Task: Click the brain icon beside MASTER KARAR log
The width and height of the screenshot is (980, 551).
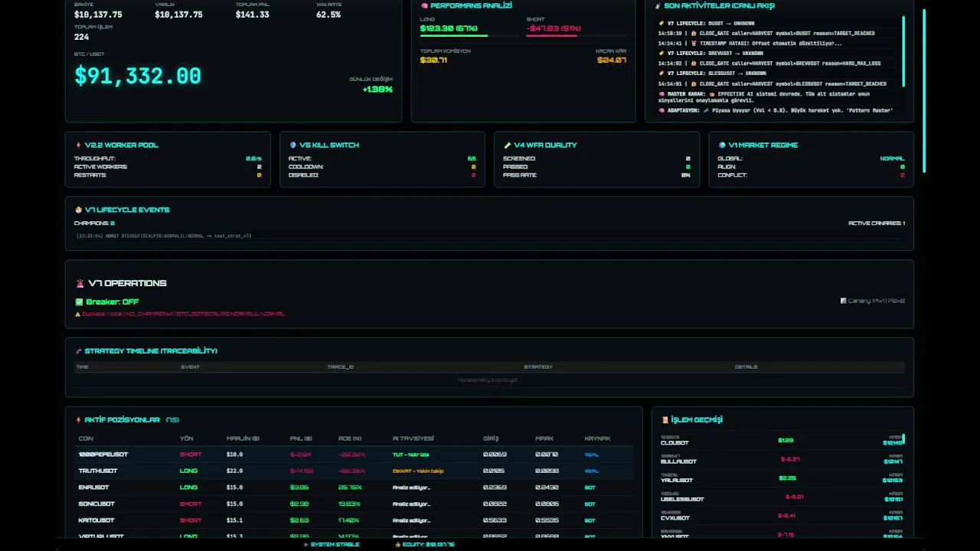Action: coord(661,93)
